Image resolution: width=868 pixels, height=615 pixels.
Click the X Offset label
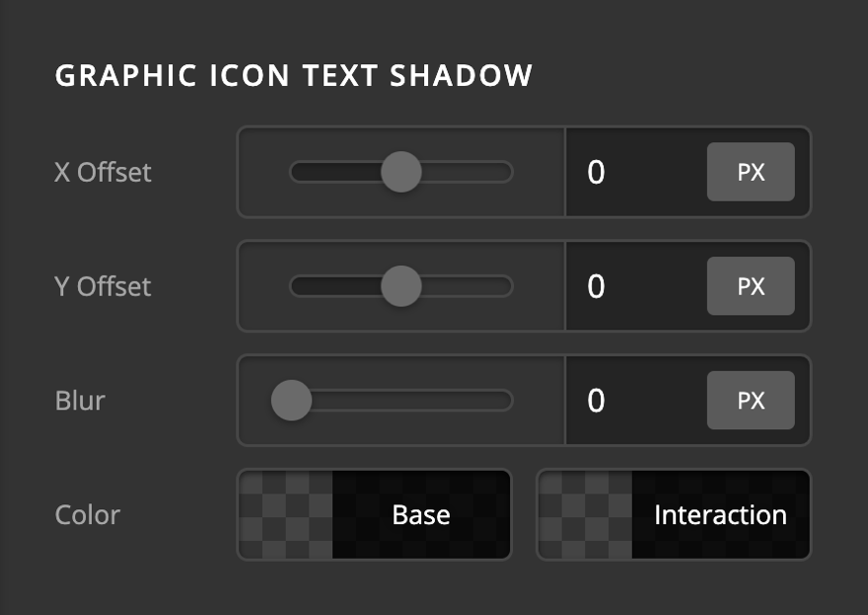103,172
